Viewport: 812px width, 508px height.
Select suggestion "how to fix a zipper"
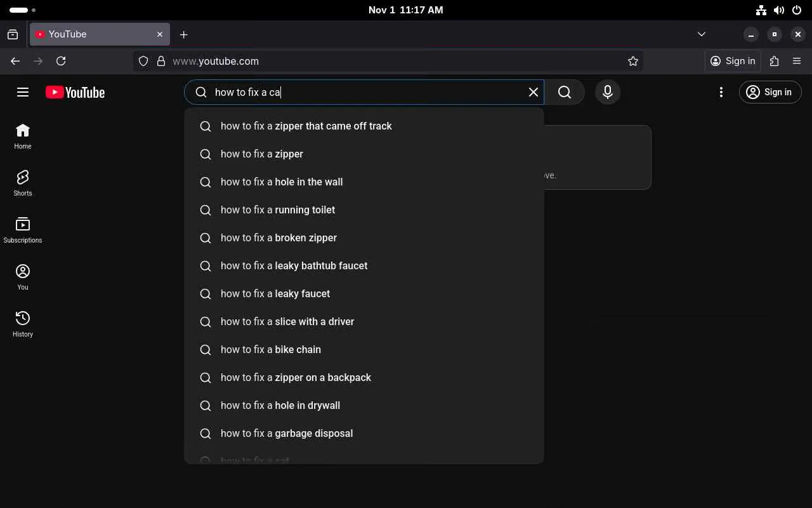(x=262, y=154)
